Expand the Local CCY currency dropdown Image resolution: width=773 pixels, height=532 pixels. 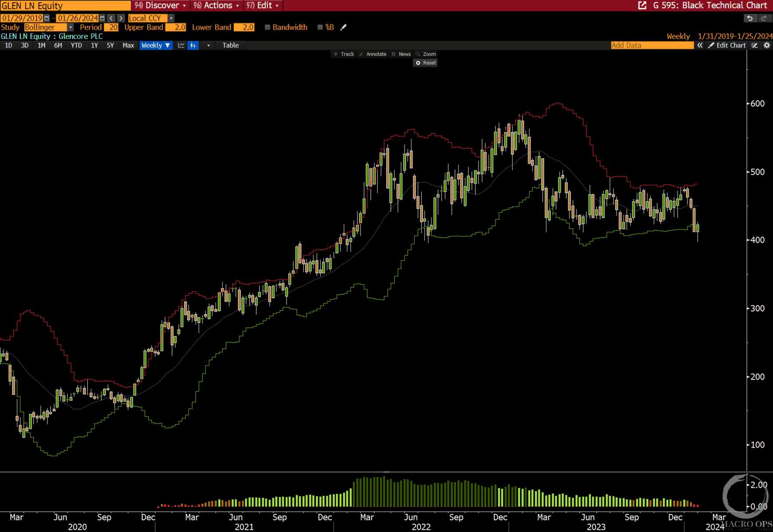tap(171, 18)
